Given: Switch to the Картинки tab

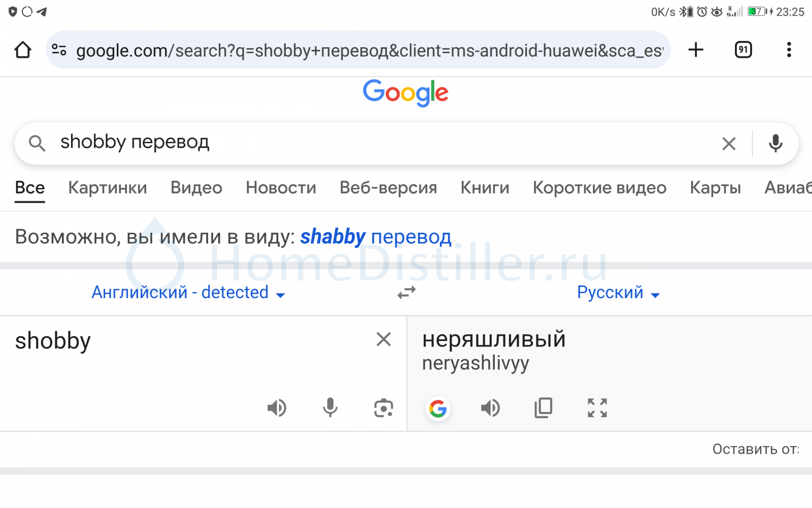Looking at the screenshot, I should pos(108,188).
